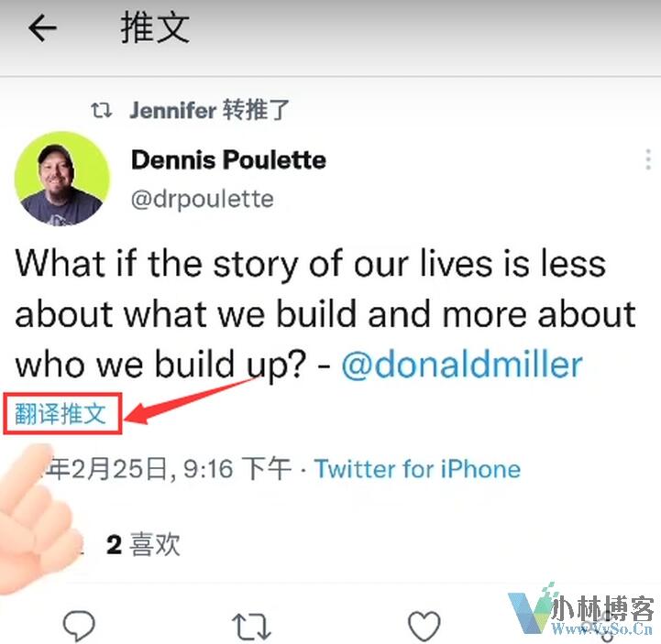
Task: View the 2 喜欢 likes list
Action: (x=143, y=544)
